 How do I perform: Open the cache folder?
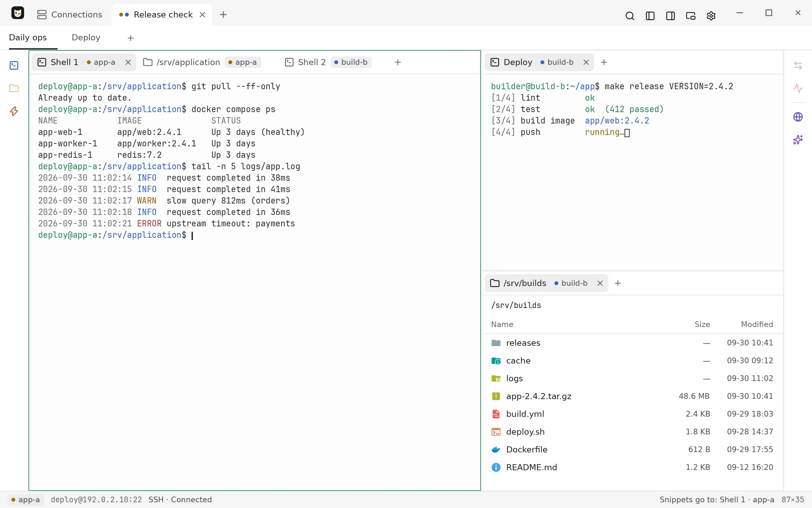(632, 360)
